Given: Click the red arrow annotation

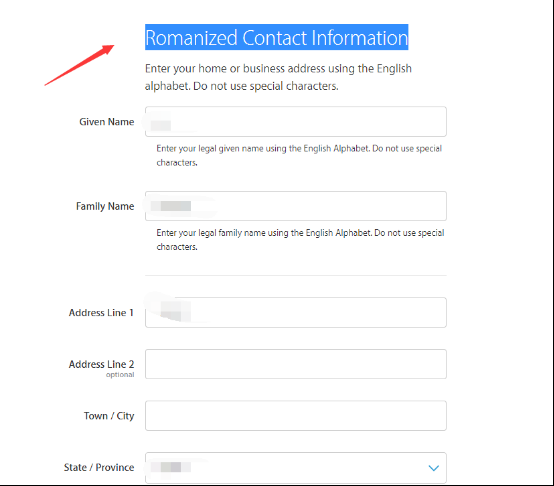Looking at the screenshot, I should point(79,65).
